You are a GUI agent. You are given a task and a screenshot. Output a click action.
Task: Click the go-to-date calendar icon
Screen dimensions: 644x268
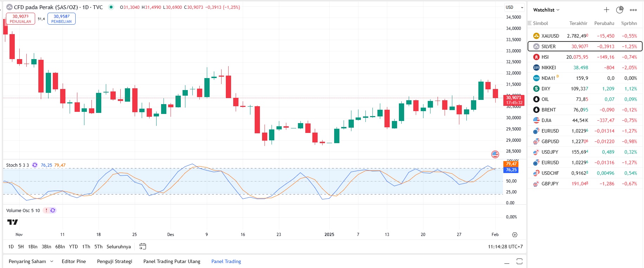tap(142, 247)
